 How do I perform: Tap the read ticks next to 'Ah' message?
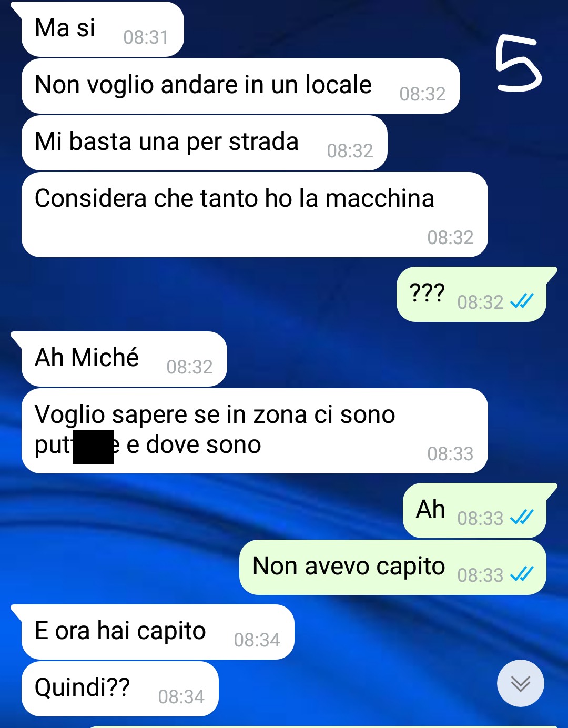click(522, 517)
